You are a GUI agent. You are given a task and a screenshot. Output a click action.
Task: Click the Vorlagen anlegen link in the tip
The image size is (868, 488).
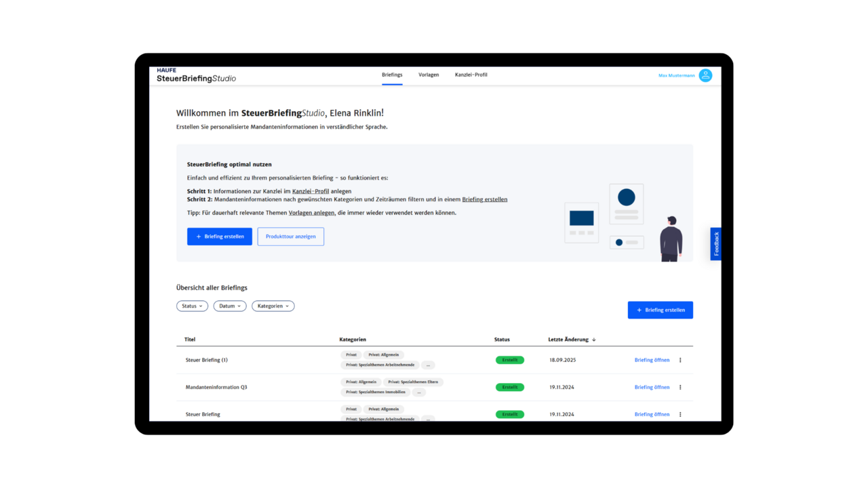pos(311,213)
